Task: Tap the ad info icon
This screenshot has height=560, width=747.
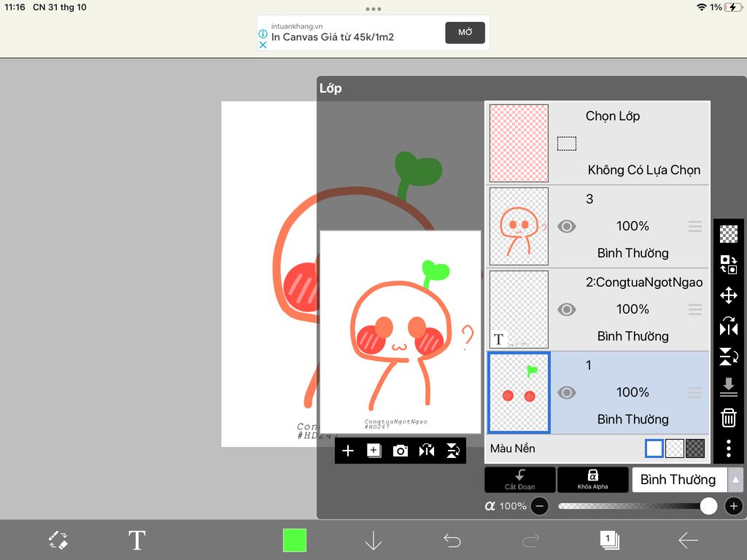Action: (263, 34)
